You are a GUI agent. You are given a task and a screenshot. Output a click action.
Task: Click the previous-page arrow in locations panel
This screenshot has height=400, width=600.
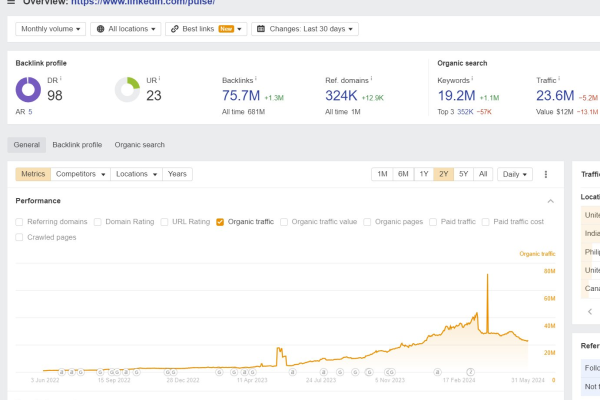coord(590,312)
